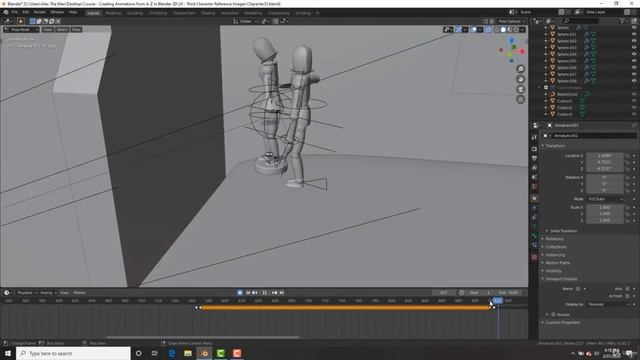Enable the Name display checkbox
This screenshot has height=360, width=640.
(x=578, y=289)
